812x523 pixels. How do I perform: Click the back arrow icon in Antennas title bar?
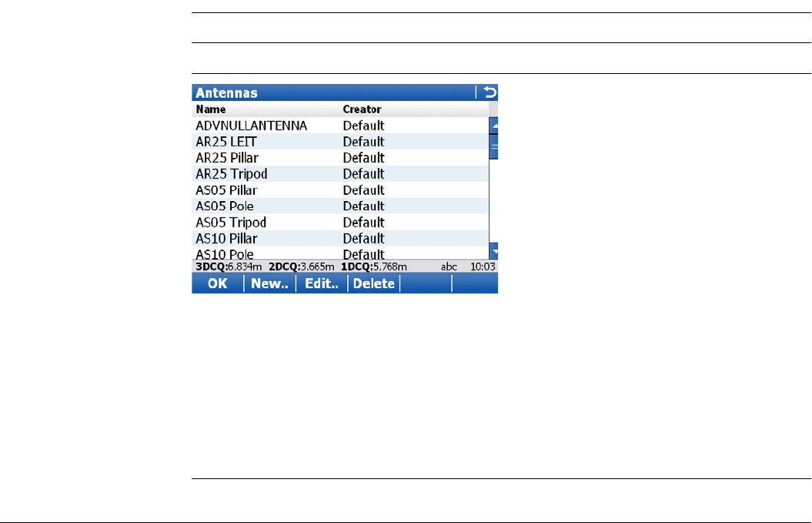490,92
